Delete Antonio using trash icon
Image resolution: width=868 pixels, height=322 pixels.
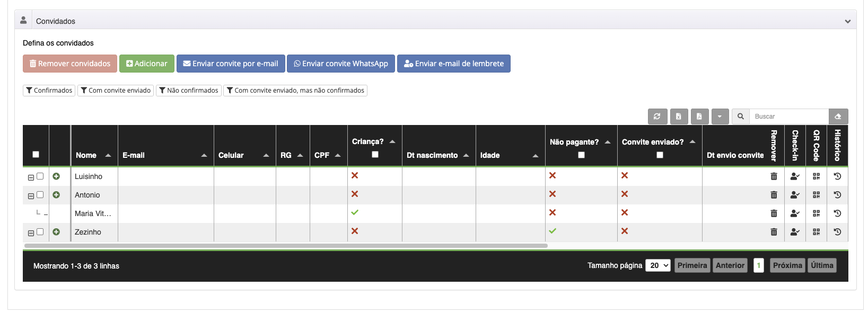click(x=774, y=195)
